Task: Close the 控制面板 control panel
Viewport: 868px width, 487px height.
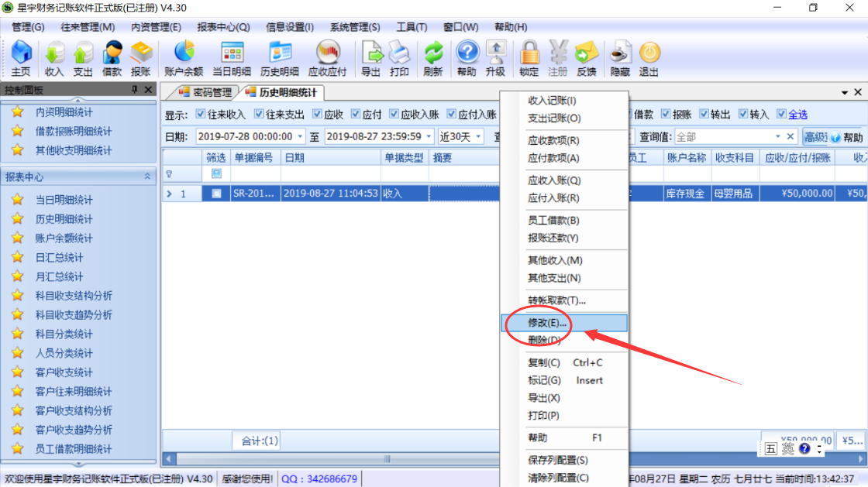Action: coord(148,90)
